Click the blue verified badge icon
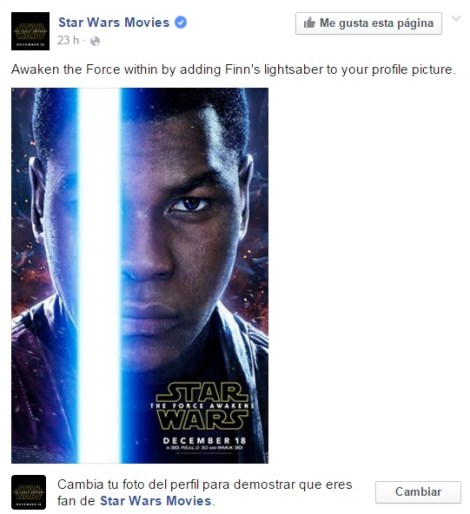Screen dimensions: 470x514 (181, 22)
